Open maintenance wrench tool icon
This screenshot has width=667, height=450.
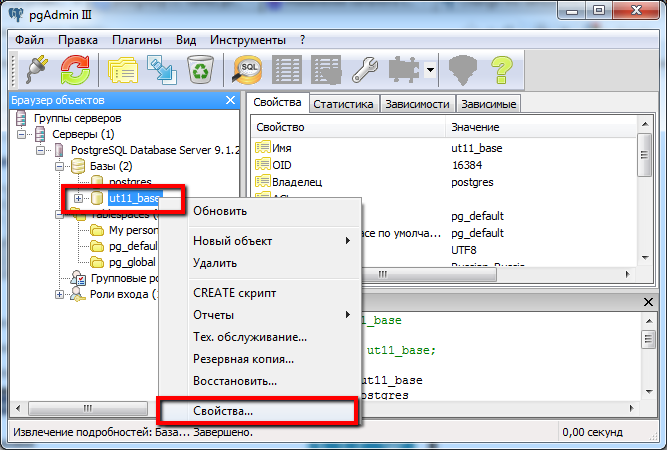365,70
